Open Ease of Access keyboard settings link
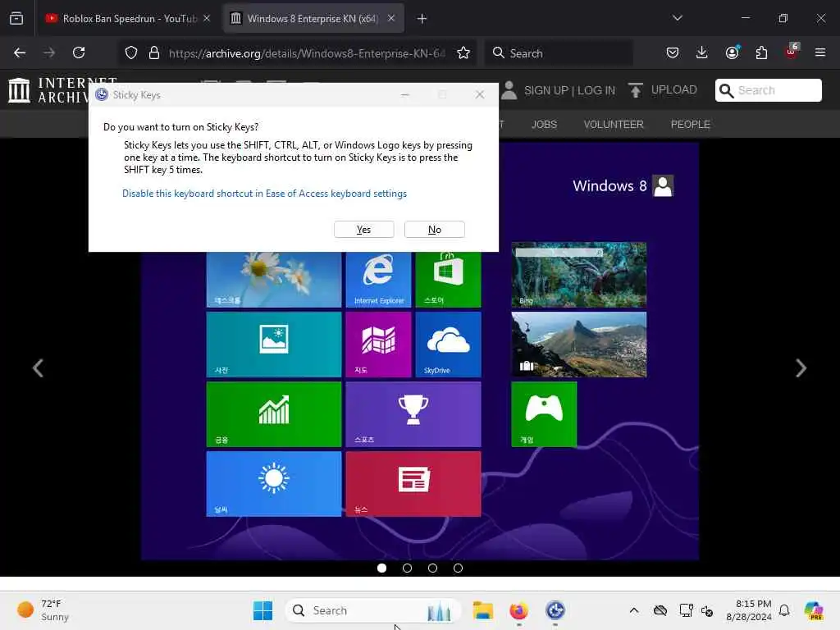The width and height of the screenshot is (840, 630). click(x=264, y=194)
